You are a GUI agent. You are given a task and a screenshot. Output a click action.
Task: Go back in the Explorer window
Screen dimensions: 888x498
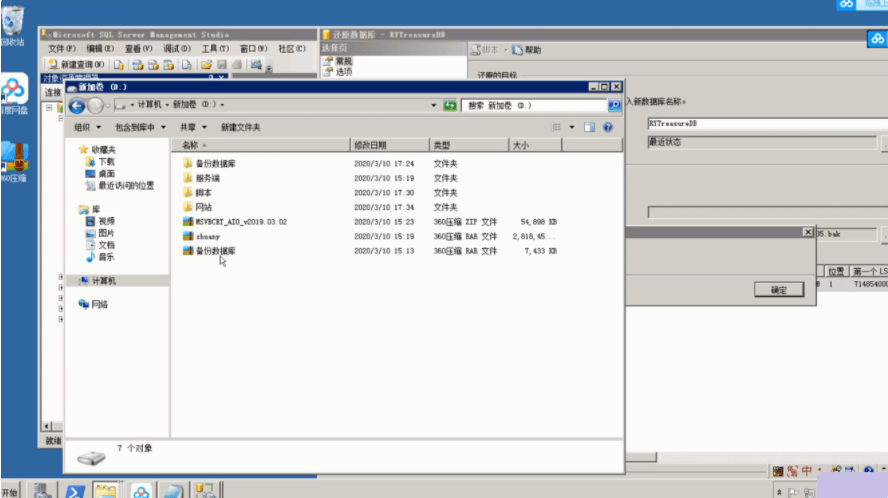(76, 105)
